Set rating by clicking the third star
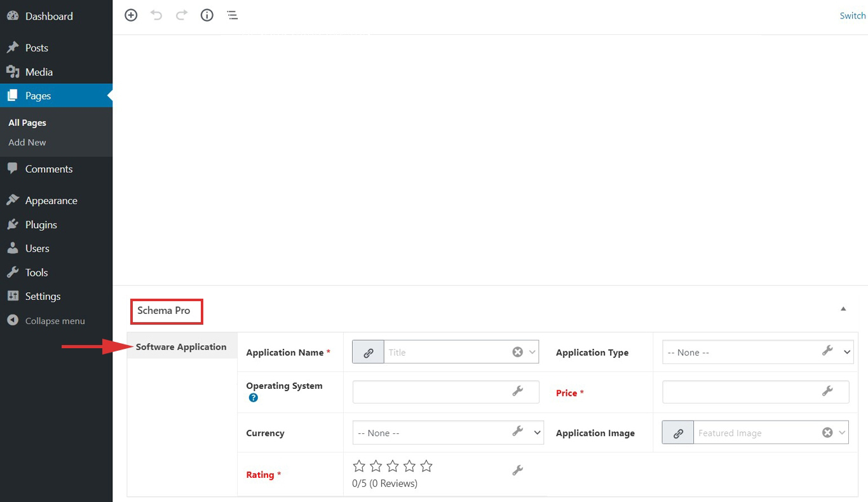Viewport: 868px width, 502px height. 392,466
